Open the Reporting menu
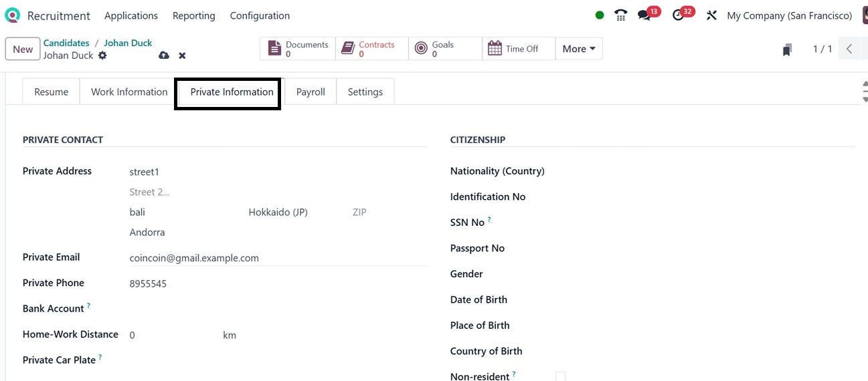868x381 pixels. pos(194,15)
